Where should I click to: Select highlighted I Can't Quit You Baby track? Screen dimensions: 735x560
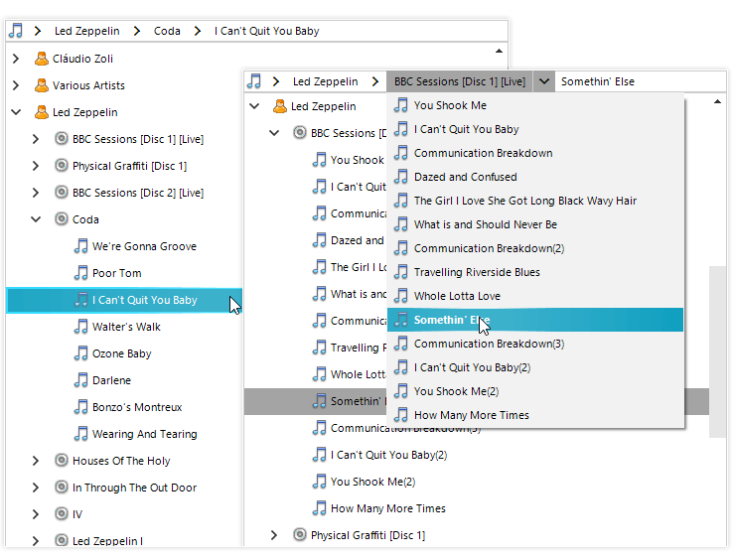tap(124, 300)
